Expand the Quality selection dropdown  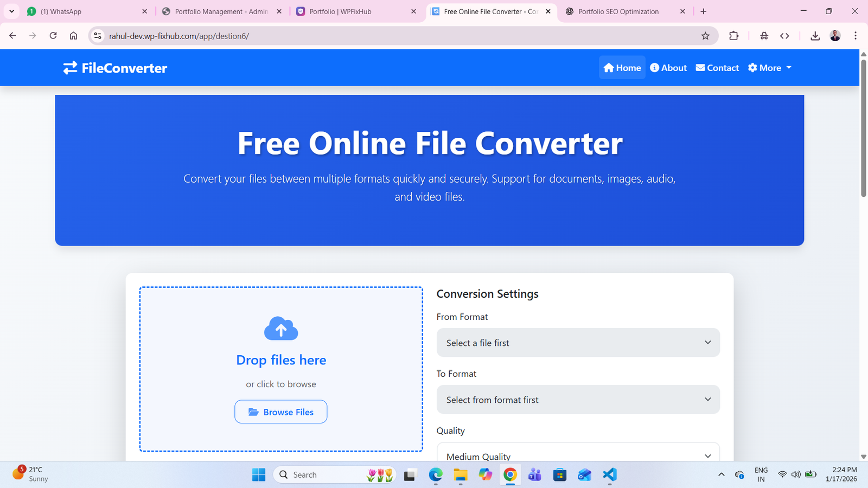(x=578, y=455)
